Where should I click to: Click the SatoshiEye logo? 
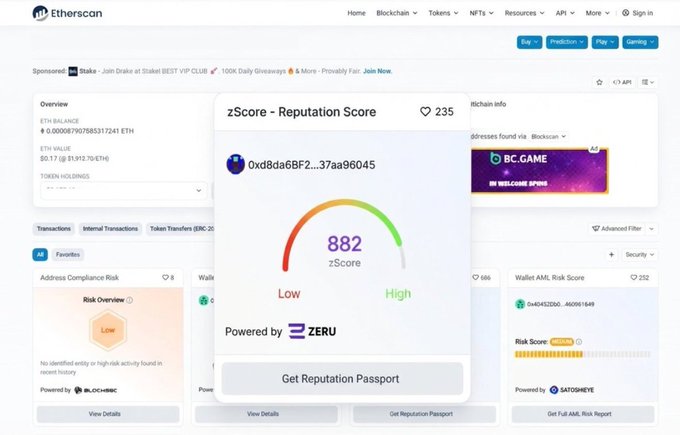[x=572, y=390]
